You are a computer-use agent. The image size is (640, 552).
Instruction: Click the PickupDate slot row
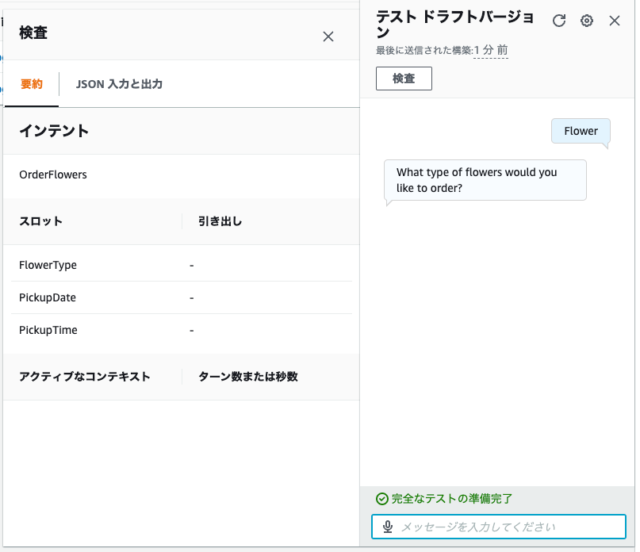click(x=181, y=298)
